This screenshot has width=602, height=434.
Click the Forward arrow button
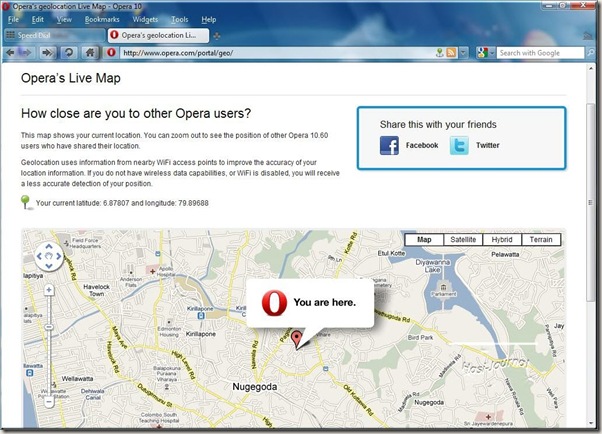[25, 53]
